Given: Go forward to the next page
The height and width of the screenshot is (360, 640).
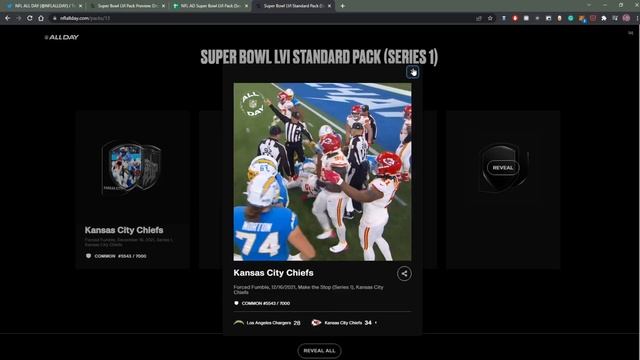Looking at the screenshot, I should [x=18, y=18].
